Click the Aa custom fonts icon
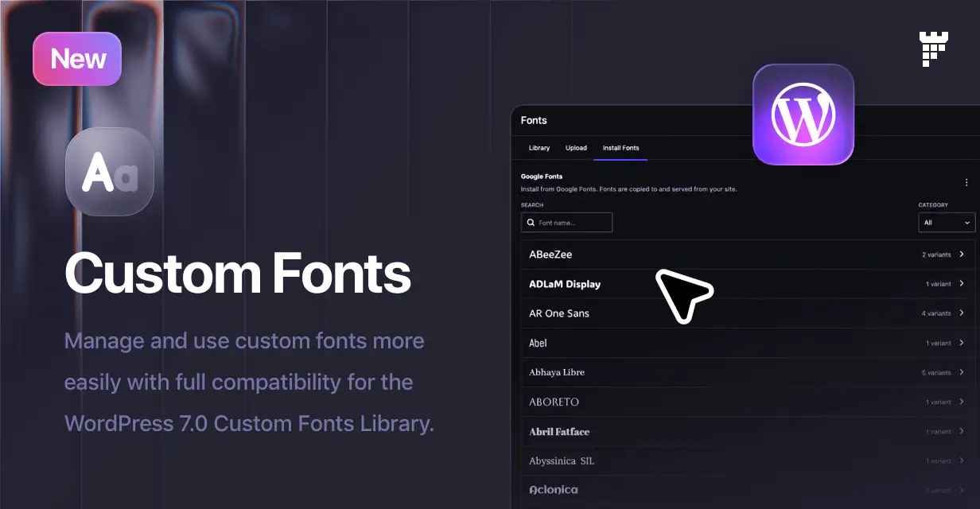980x509 pixels. pyautogui.click(x=110, y=172)
